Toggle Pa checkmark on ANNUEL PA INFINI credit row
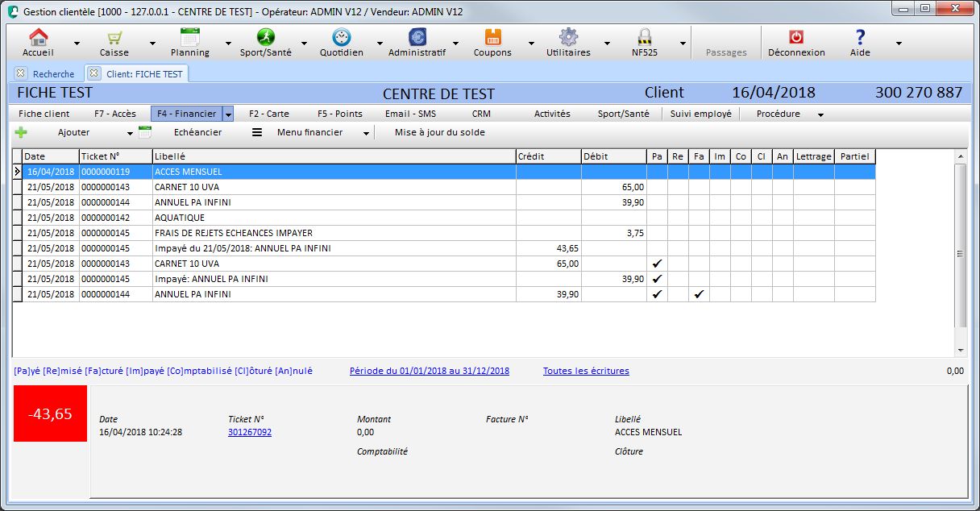 657,294
